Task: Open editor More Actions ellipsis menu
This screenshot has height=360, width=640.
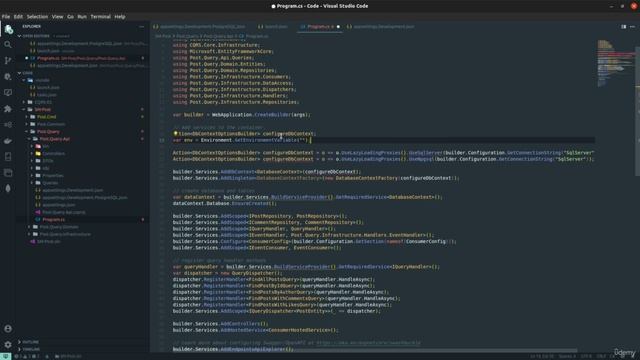Action: [x=632, y=27]
